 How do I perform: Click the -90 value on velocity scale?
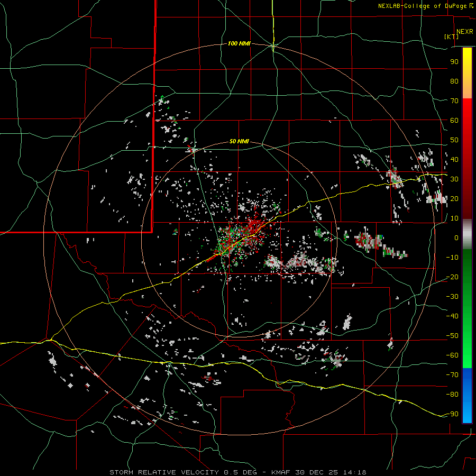(452, 414)
